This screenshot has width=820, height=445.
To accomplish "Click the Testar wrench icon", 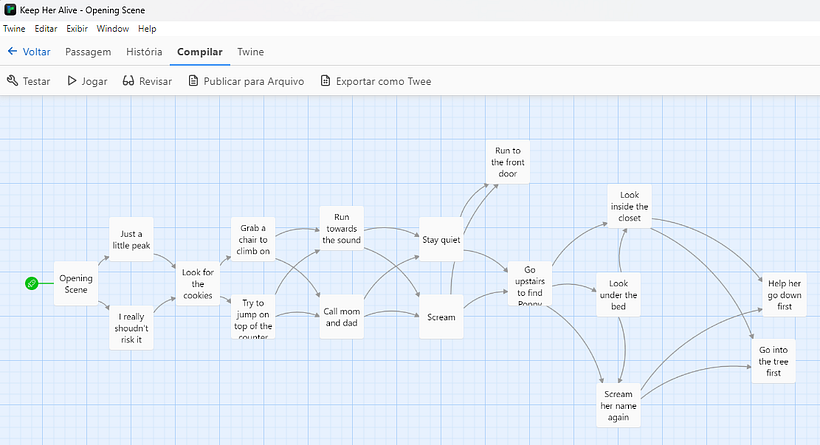I will pos(12,81).
